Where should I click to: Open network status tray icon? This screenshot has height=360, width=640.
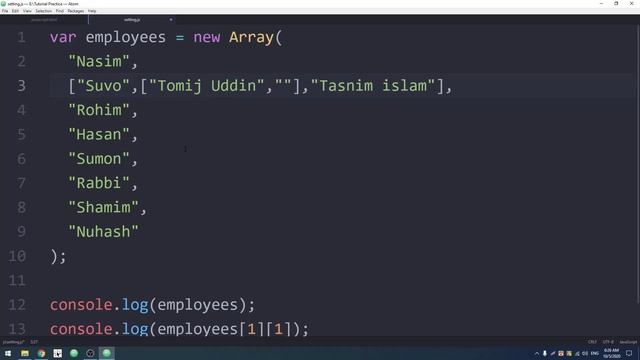[x=577, y=353]
